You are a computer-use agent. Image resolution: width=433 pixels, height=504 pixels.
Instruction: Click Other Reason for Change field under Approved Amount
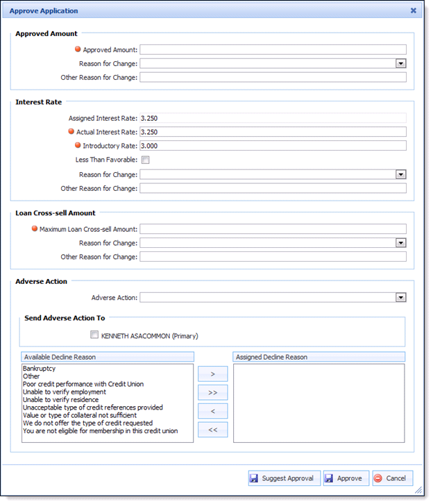coord(273,77)
